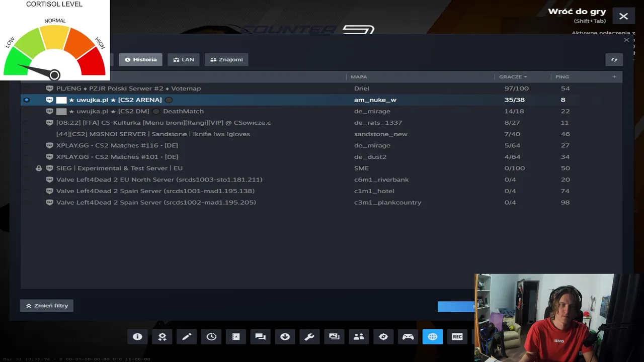Viewport: 644px width, 362px height.
Task: Toggle favorite circle on CS-Kulturka server row
Action: coord(27,123)
